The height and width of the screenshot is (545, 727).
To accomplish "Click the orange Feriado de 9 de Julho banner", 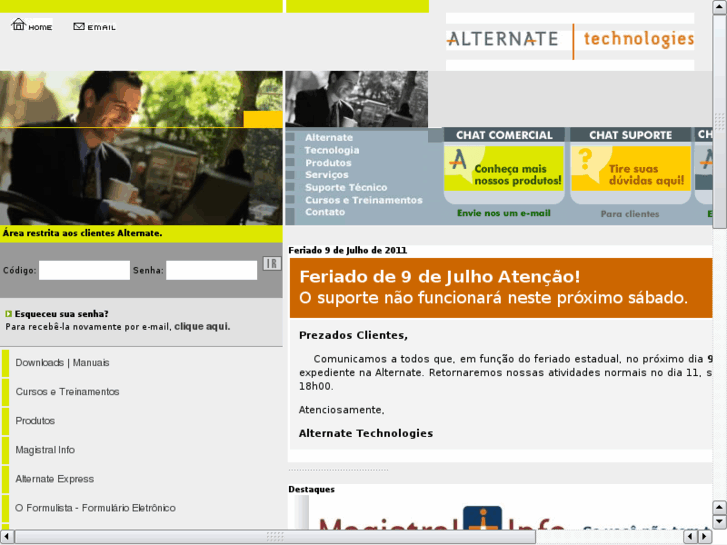I will 501,288.
